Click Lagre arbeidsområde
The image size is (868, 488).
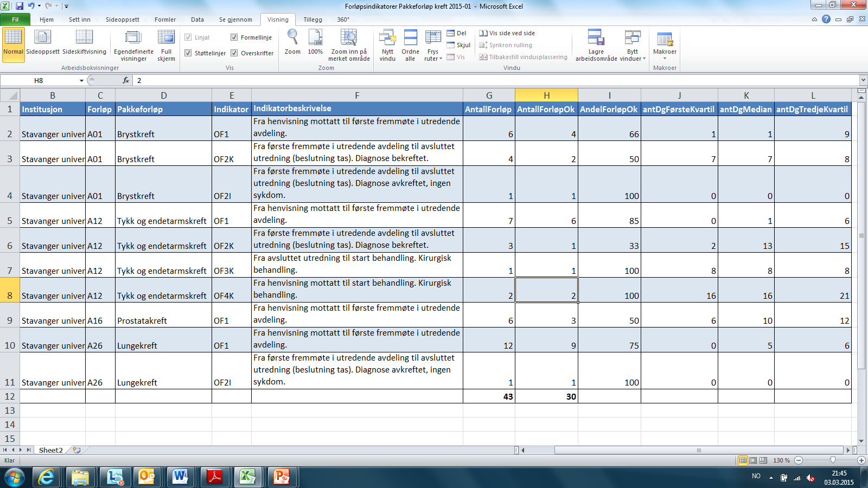click(596, 46)
